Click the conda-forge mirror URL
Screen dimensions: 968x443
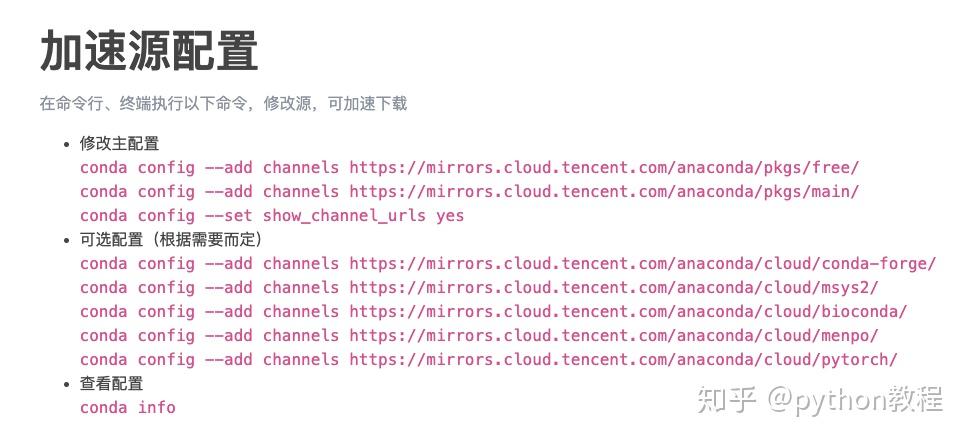(x=642, y=263)
